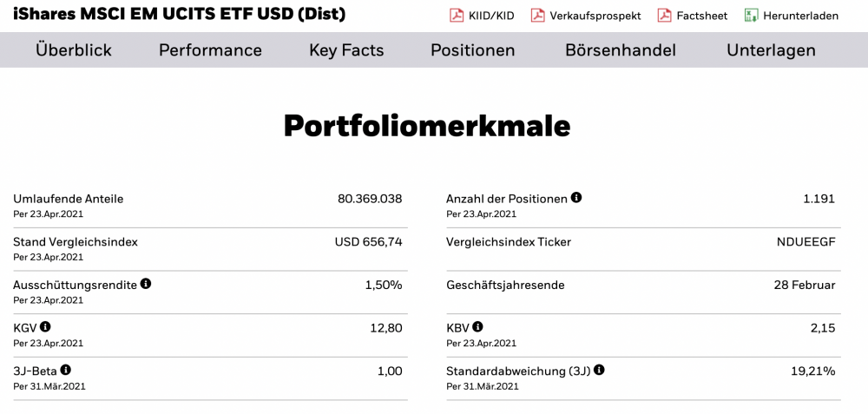Switch to the Überblick tab
The image size is (868, 414).
click(x=74, y=50)
